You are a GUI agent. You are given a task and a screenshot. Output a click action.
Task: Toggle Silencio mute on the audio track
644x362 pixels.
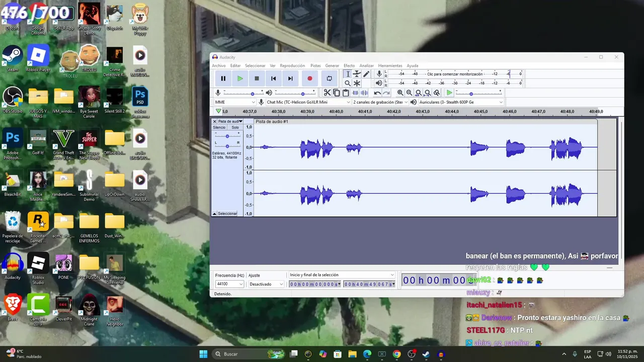coord(219,128)
